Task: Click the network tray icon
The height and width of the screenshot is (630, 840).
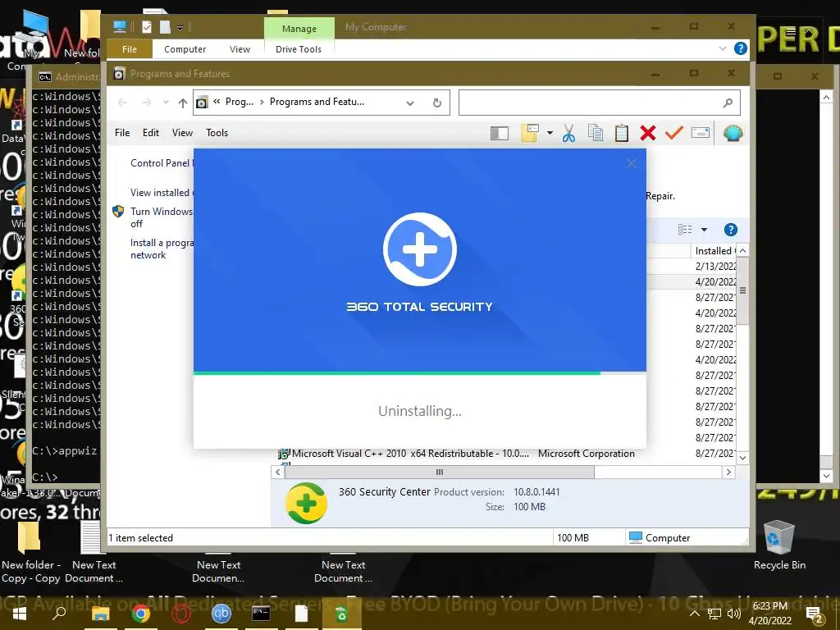Action: (714, 614)
